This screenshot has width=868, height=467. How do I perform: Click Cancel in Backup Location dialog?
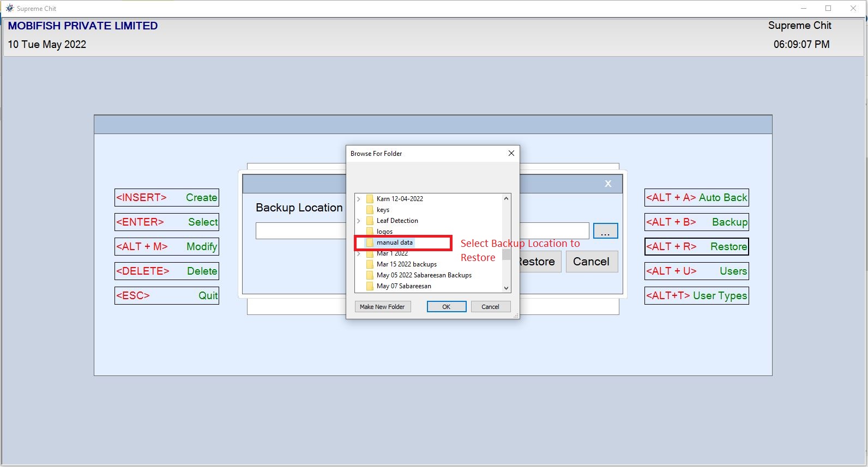[x=592, y=262]
